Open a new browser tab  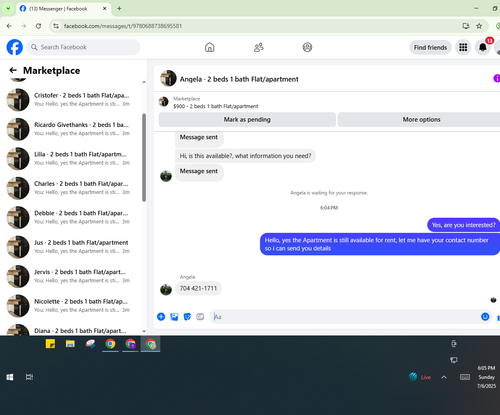click(119, 9)
